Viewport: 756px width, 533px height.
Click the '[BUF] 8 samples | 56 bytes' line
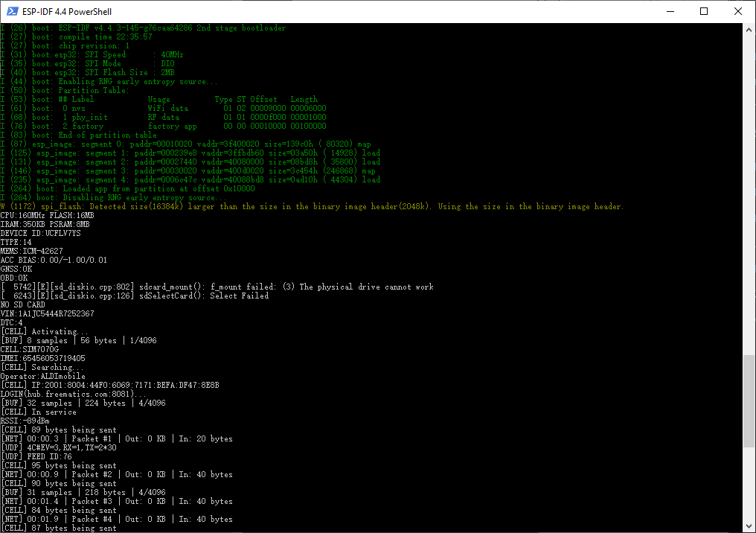(x=79, y=340)
